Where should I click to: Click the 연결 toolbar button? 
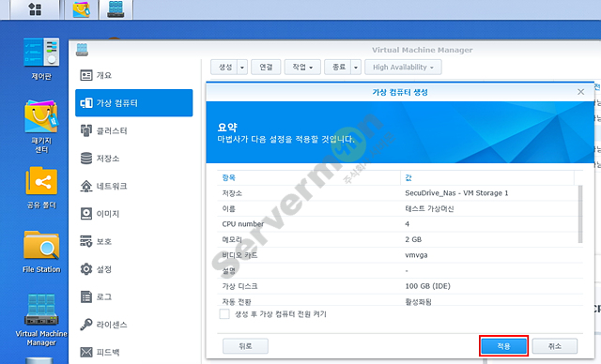(x=266, y=67)
